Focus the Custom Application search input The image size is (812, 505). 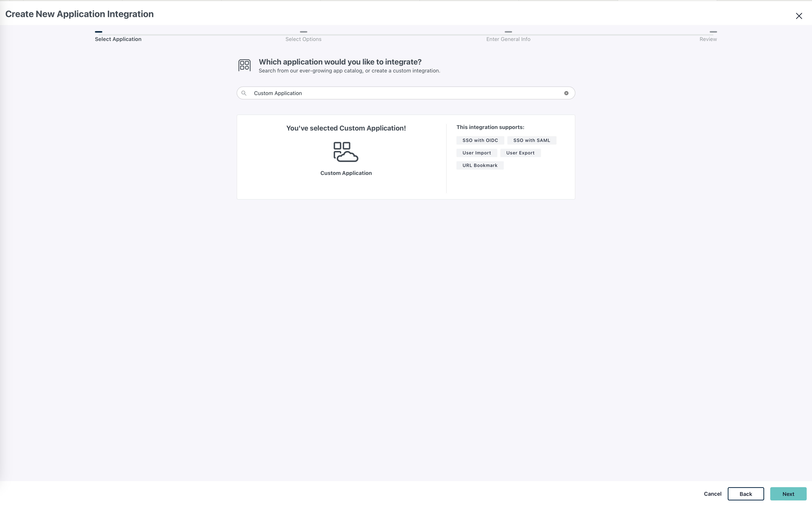point(406,93)
